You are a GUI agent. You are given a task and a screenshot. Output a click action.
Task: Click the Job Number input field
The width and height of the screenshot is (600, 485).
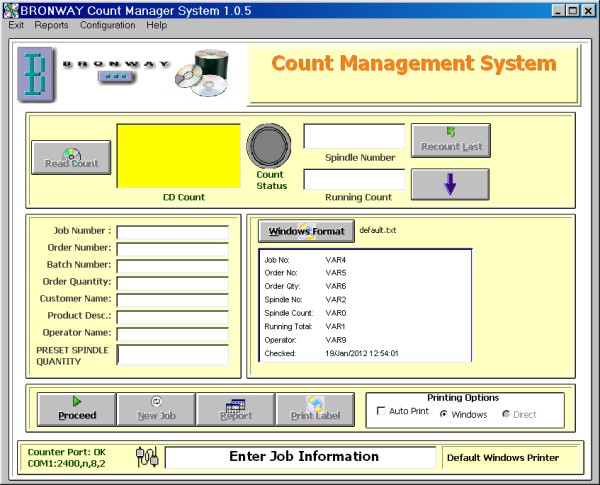pyautogui.click(x=173, y=232)
